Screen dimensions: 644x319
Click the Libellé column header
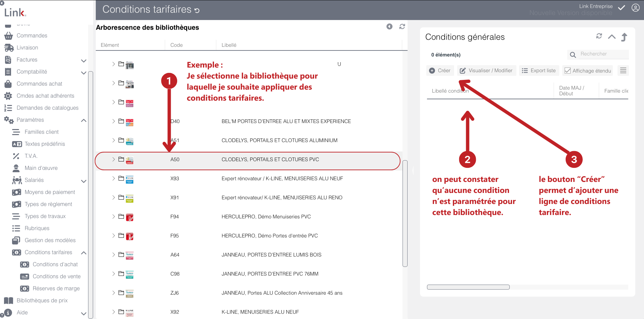click(229, 45)
